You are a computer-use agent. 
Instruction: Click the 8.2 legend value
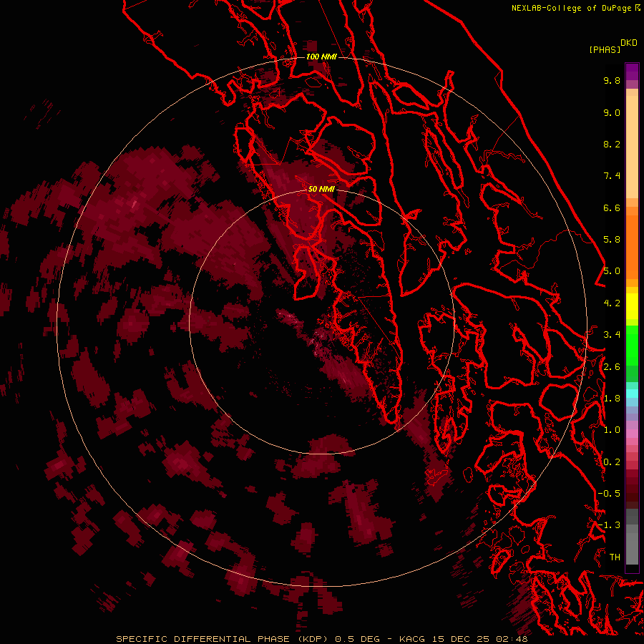(x=612, y=144)
